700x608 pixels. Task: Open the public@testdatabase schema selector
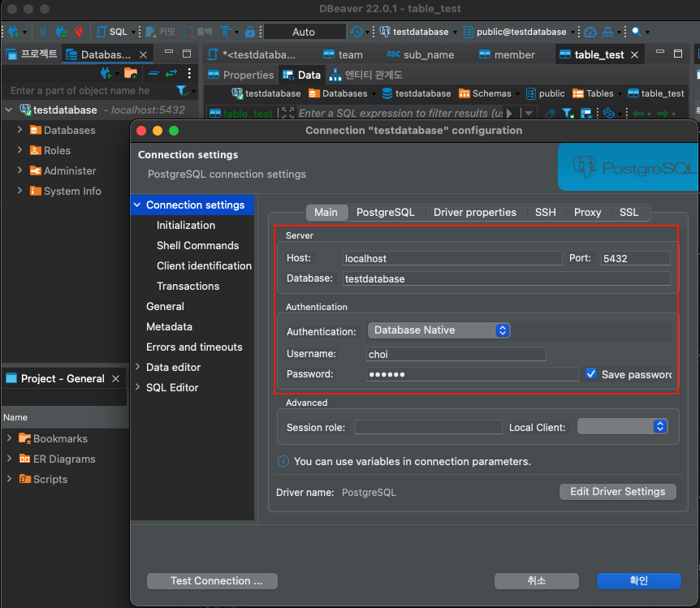[x=519, y=32]
